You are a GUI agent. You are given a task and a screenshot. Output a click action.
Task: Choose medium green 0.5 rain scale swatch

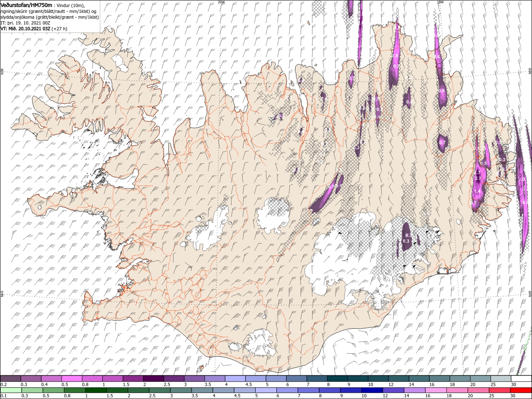coord(53,390)
